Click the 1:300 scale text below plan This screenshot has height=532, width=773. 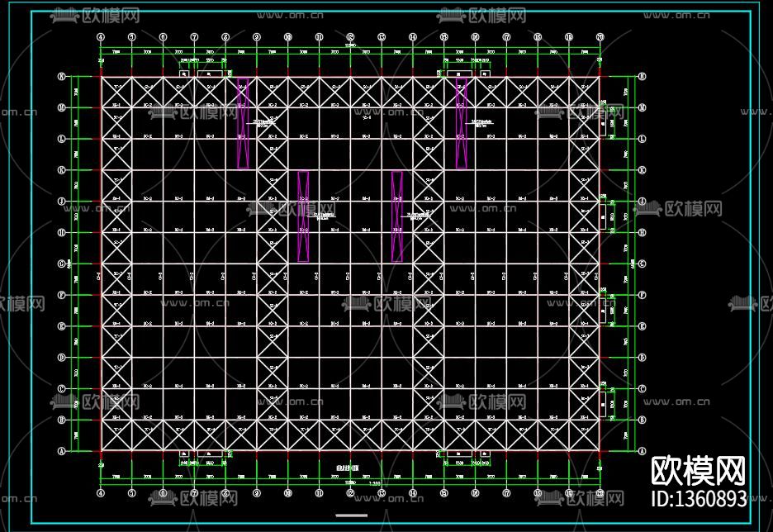[375, 484]
